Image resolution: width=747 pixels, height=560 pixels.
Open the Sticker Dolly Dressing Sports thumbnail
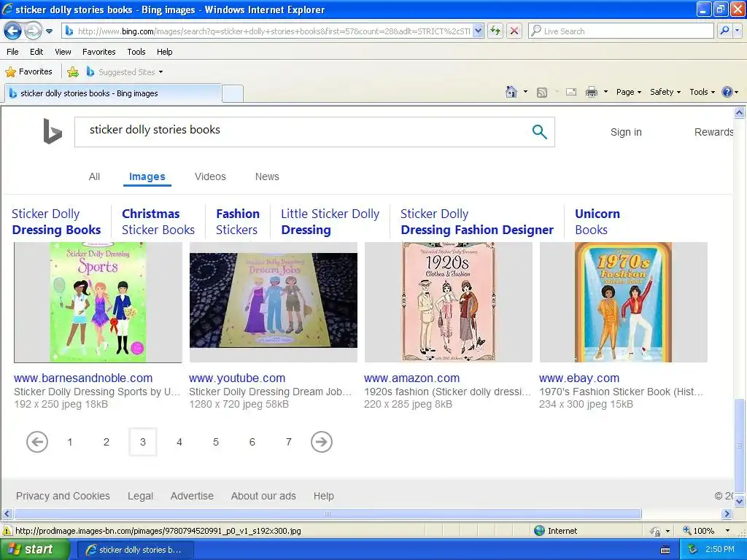tap(98, 302)
